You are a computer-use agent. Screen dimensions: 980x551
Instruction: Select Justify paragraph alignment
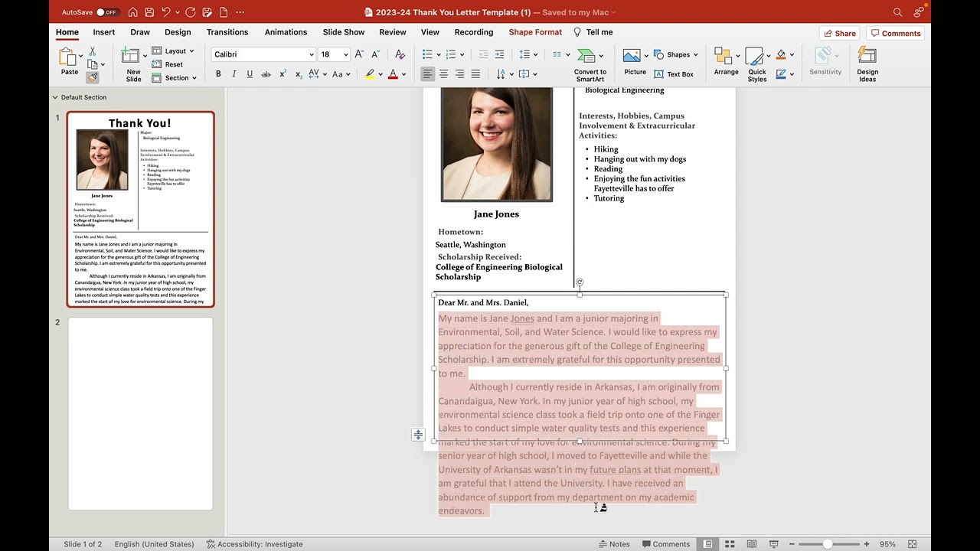pyautogui.click(x=475, y=74)
